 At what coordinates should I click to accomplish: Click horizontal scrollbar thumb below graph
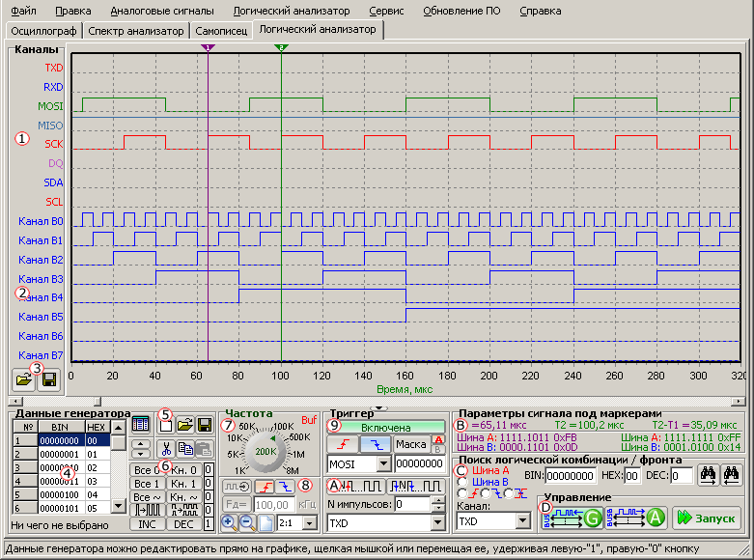pyautogui.click(x=98, y=401)
